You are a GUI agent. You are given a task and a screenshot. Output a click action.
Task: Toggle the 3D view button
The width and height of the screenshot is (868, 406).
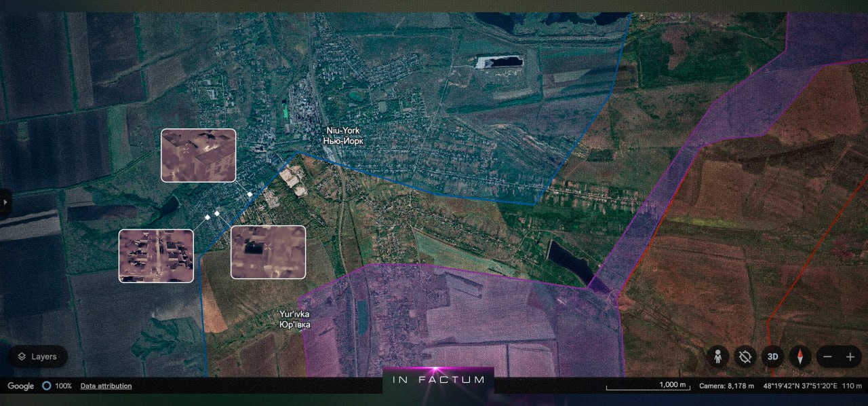[x=772, y=356]
